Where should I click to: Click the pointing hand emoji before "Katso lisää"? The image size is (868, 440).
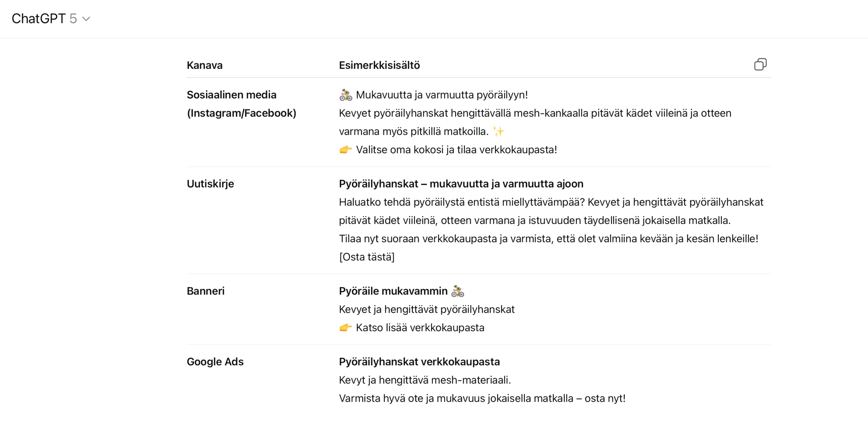[346, 328]
